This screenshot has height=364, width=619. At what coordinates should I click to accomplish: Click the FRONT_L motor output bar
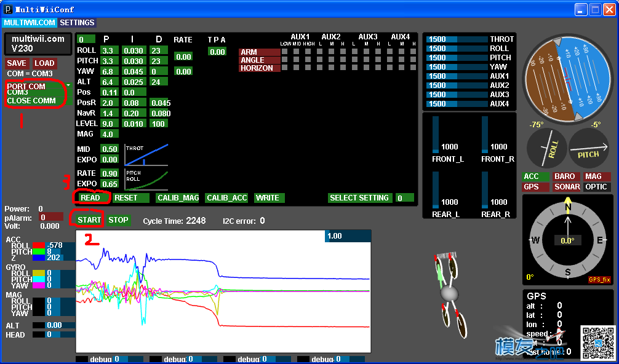(436, 135)
